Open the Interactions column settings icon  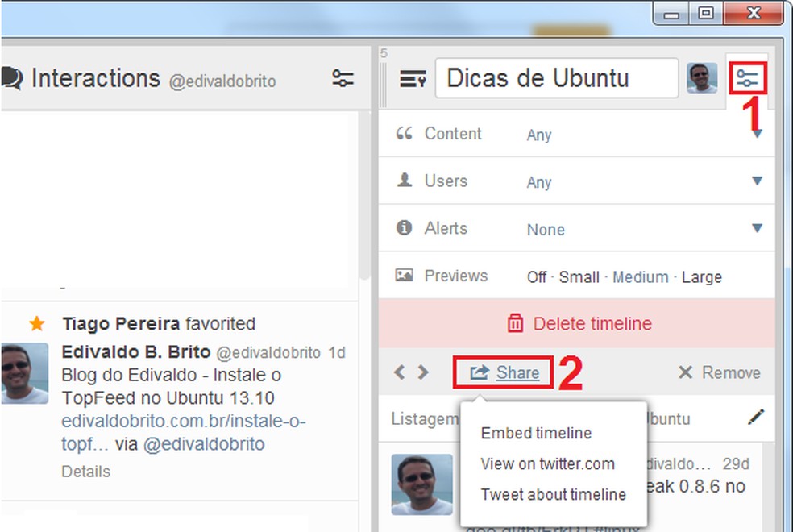pyautogui.click(x=343, y=78)
